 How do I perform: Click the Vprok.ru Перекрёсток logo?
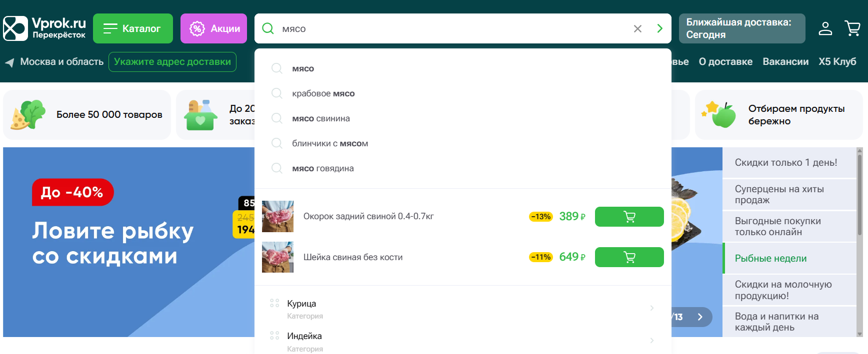coord(44,28)
